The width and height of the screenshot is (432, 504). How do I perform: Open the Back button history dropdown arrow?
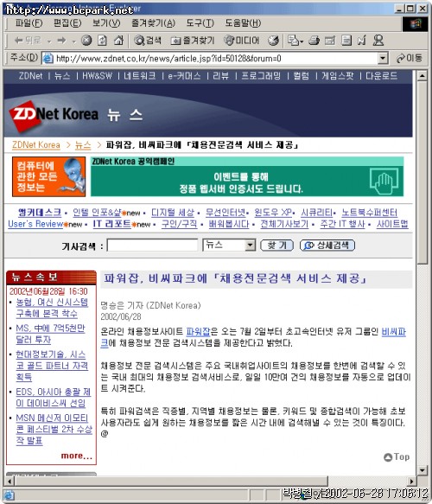pyautogui.click(x=49, y=41)
